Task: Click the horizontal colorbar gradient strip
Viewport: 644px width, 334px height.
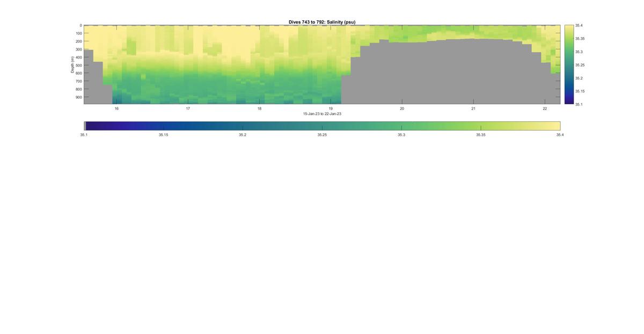Action: tap(322, 126)
